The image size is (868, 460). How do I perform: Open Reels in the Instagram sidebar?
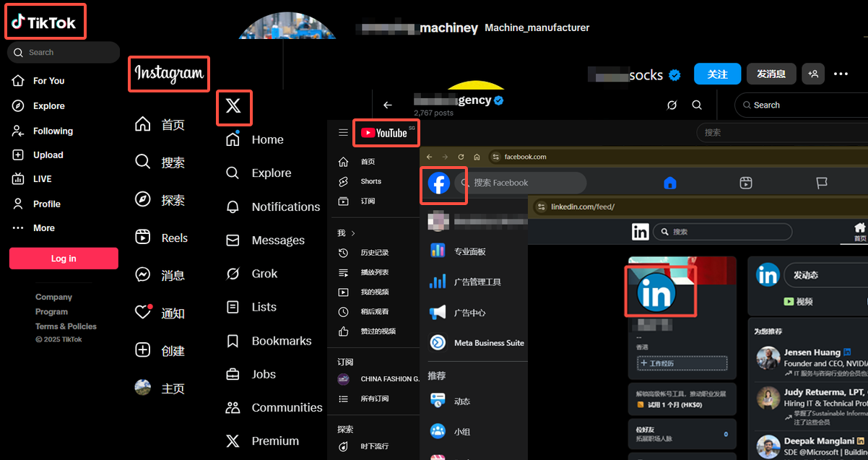pos(161,238)
